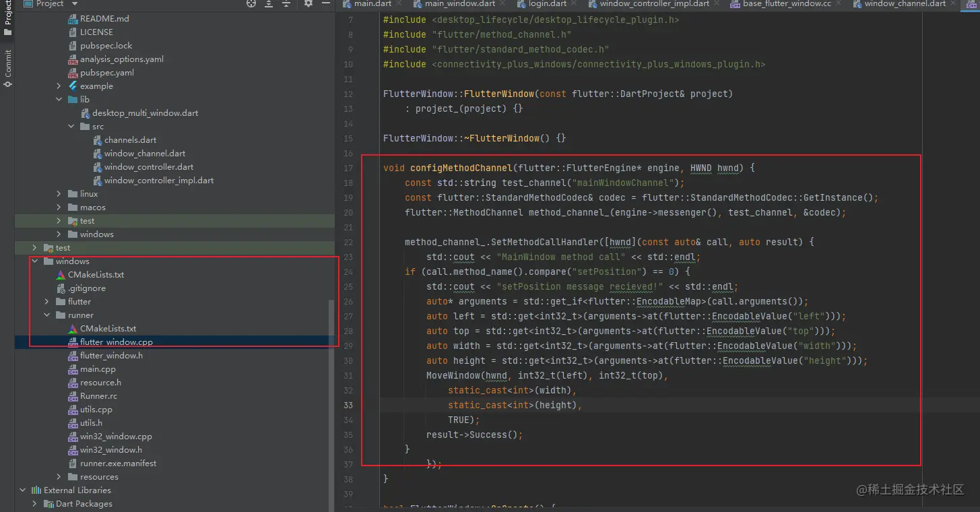
Task: Select LICENSE file in project tree
Action: coord(96,32)
